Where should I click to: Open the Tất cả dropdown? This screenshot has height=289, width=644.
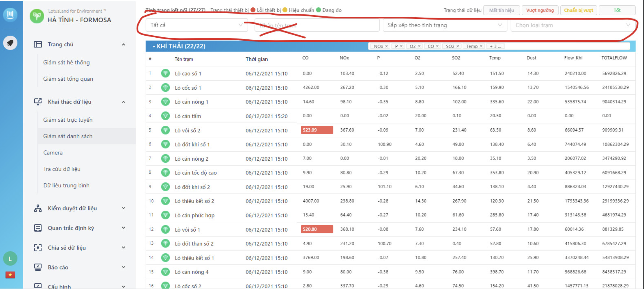[x=197, y=25]
